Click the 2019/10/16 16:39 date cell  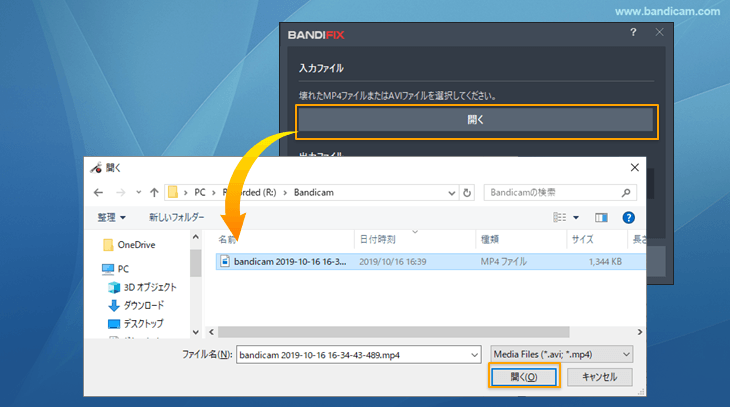[392, 262]
